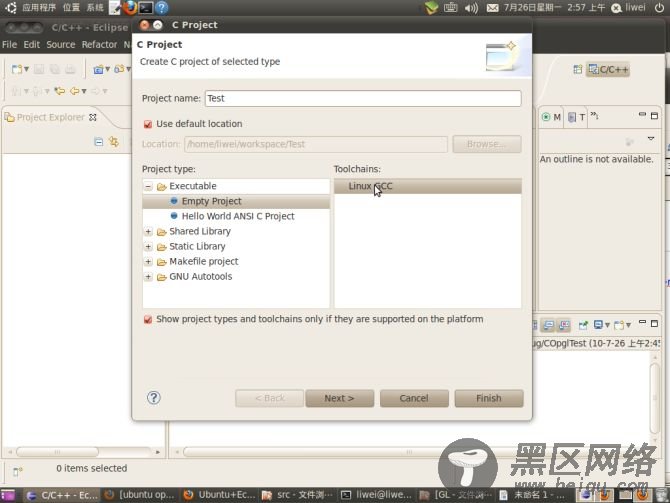The width and height of the screenshot is (670, 503).
Task: Open Eclipse File menu
Action: click(x=9, y=44)
